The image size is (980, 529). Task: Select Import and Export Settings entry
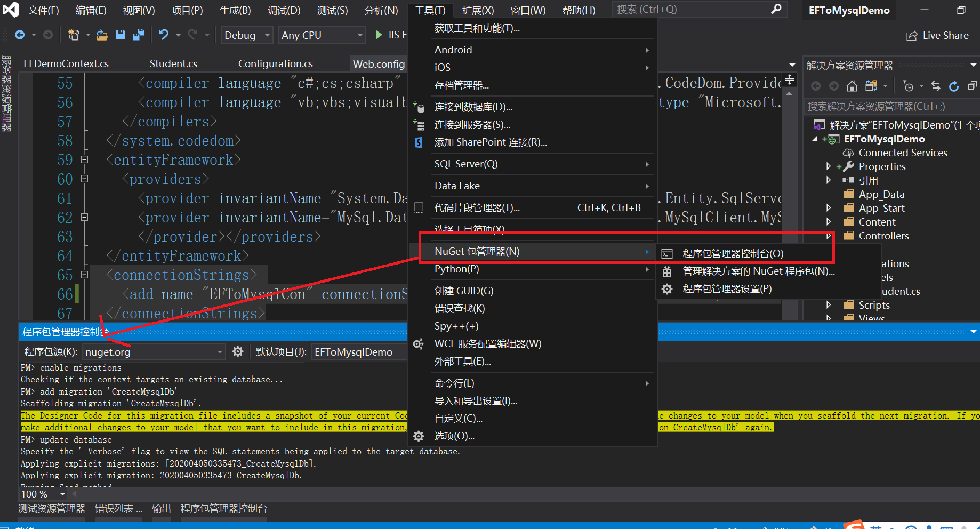click(533, 401)
